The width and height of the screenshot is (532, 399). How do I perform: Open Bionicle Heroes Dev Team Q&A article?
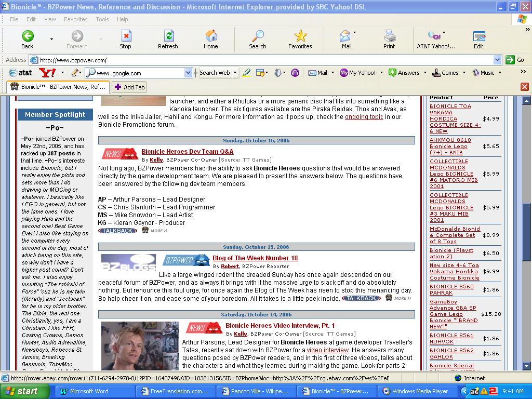(187, 152)
